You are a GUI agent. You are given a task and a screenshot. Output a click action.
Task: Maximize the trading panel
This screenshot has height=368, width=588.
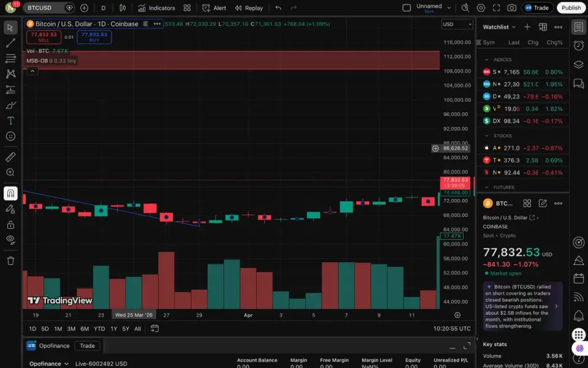pos(467,346)
